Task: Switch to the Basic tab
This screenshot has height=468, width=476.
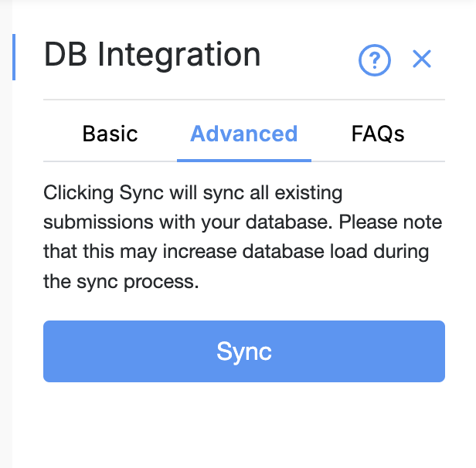Action: click(x=110, y=134)
